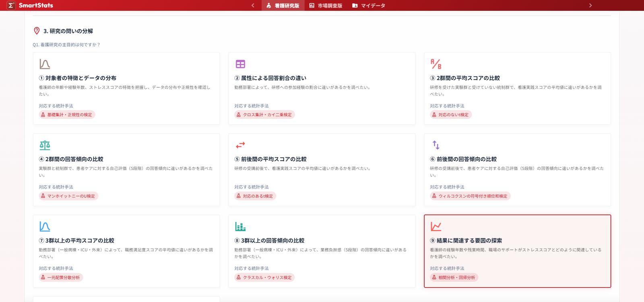The height and width of the screenshot is (302, 644).
Task: Click the right chevron in the top bar
Action: 590,6
